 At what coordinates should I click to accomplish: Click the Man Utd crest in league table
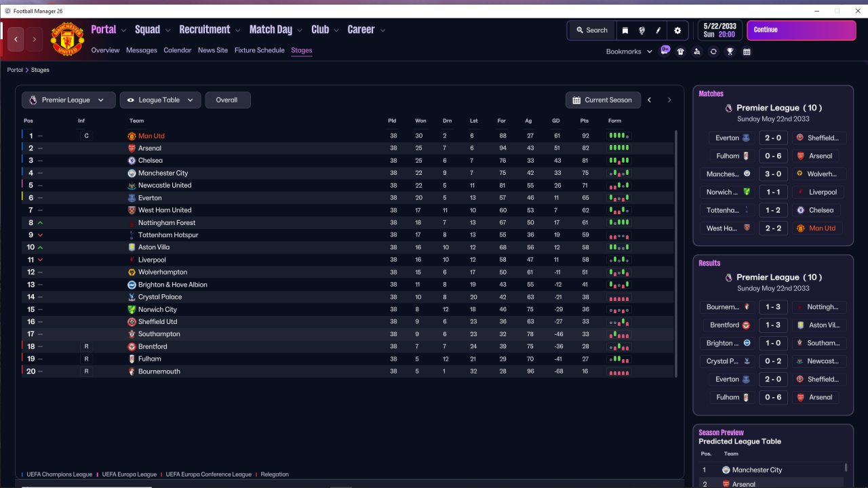(x=132, y=136)
